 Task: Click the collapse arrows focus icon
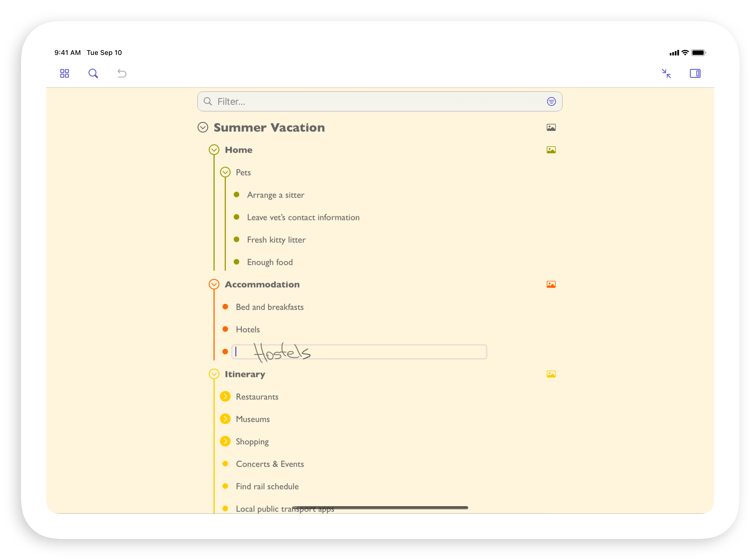[666, 73]
